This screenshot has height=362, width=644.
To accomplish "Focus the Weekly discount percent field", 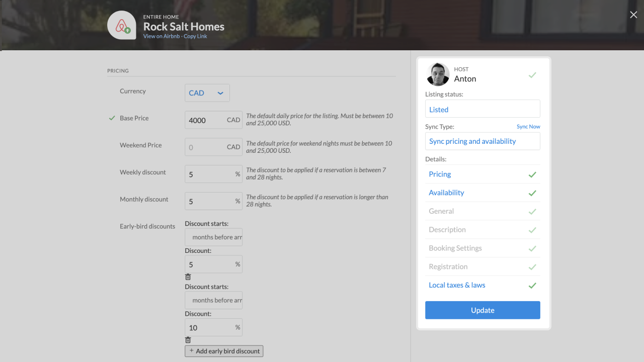I will (x=213, y=174).
